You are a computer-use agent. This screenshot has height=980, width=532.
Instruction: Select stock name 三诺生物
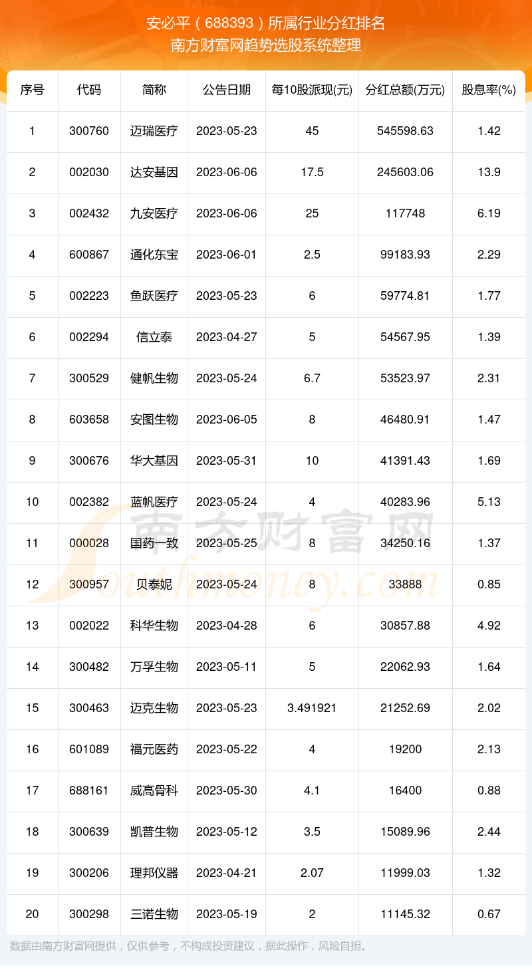[x=154, y=914]
